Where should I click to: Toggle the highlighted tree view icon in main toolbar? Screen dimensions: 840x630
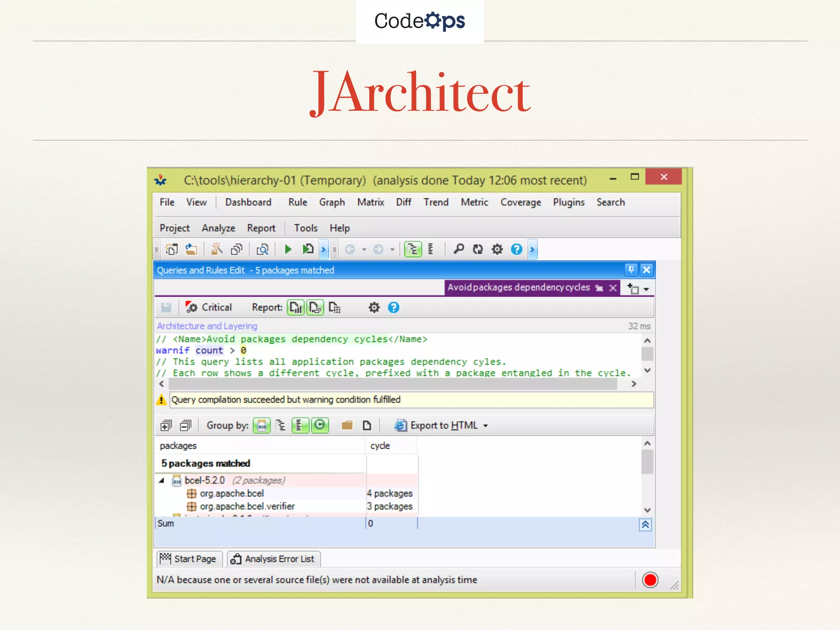(413, 249)
